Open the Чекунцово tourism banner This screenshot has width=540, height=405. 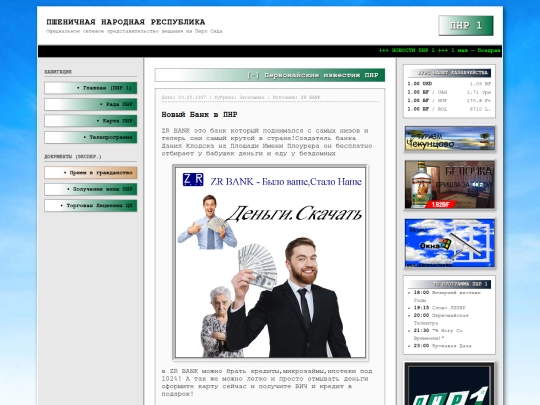coord(450,138)
